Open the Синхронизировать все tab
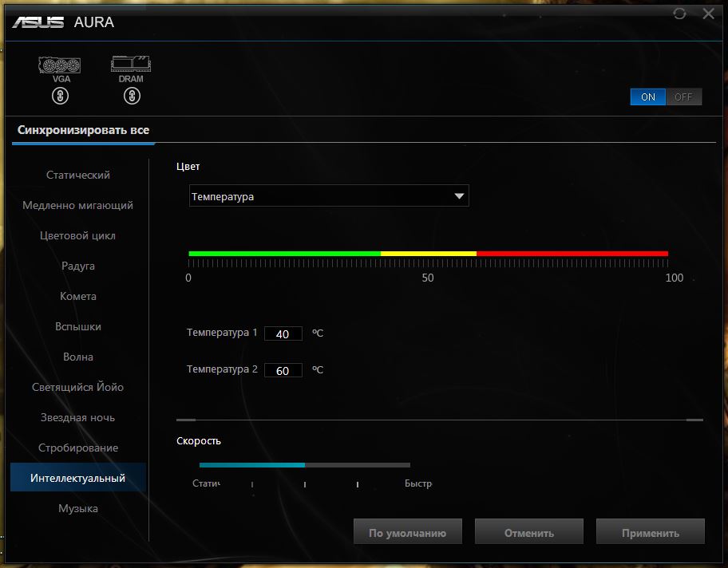The height and width of the screenshot is (568, 728). [84, 130]
